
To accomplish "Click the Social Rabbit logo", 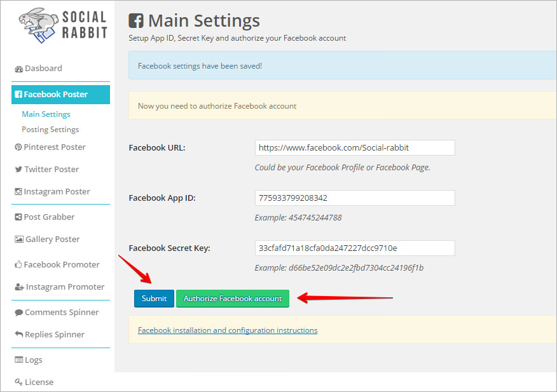I will coord(63,25).
